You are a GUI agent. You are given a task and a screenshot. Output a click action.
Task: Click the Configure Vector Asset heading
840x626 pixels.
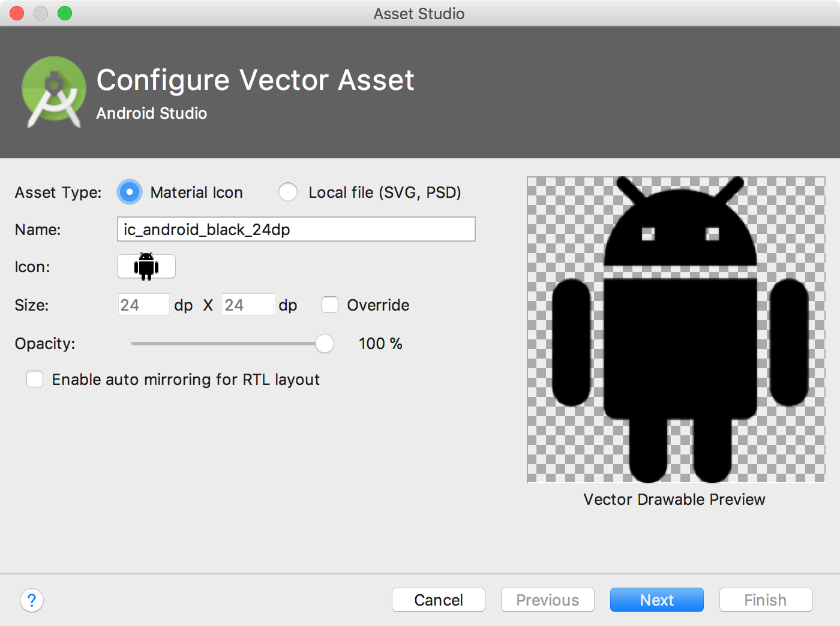coord(256,80)
